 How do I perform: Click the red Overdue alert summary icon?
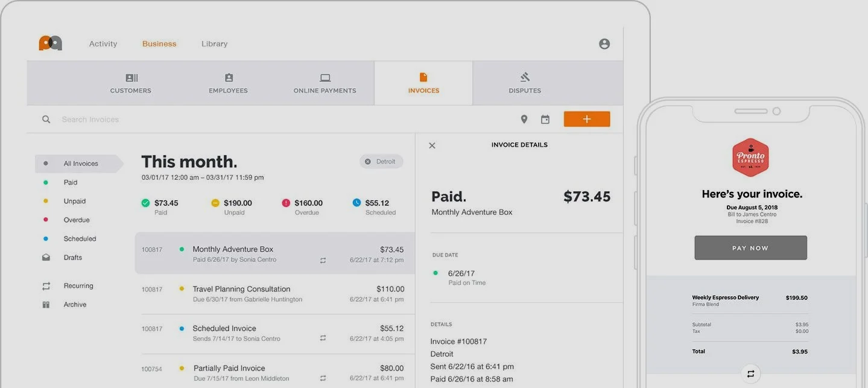tap(286, 203)
